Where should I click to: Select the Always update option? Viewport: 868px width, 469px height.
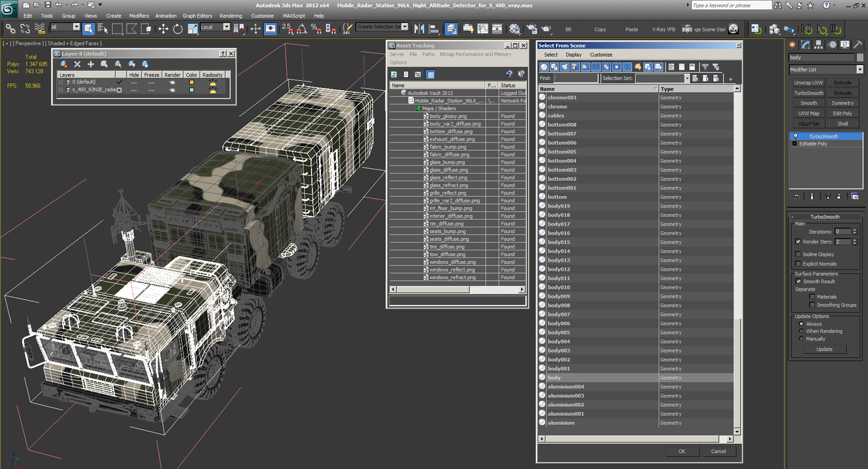pyautogui.click(x=801, y=324)
